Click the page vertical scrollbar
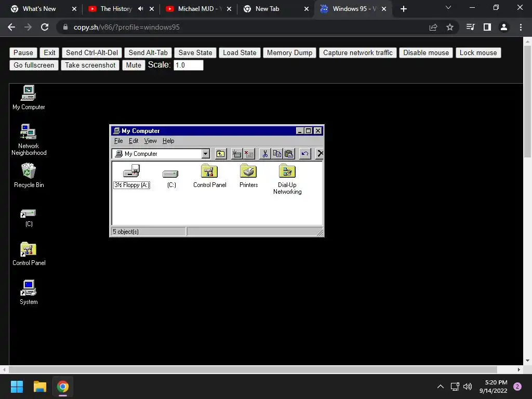The height and width of the screenshot is (399, 532). tap(528, 102)
